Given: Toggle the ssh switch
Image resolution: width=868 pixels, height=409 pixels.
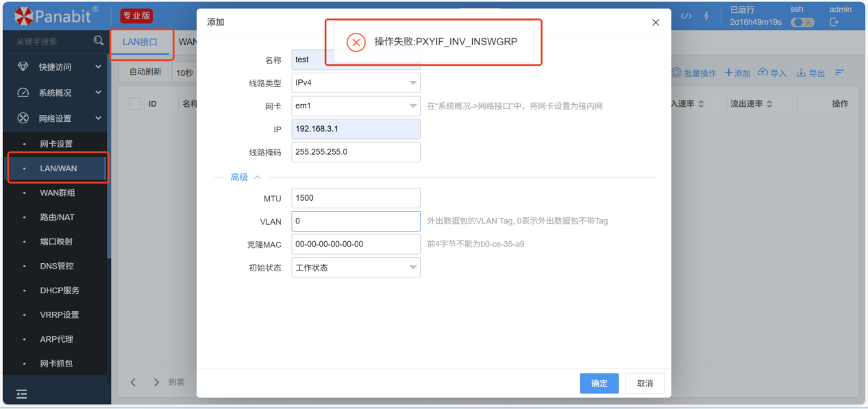Looking at the screenshot, I should [x=802, y=23].
